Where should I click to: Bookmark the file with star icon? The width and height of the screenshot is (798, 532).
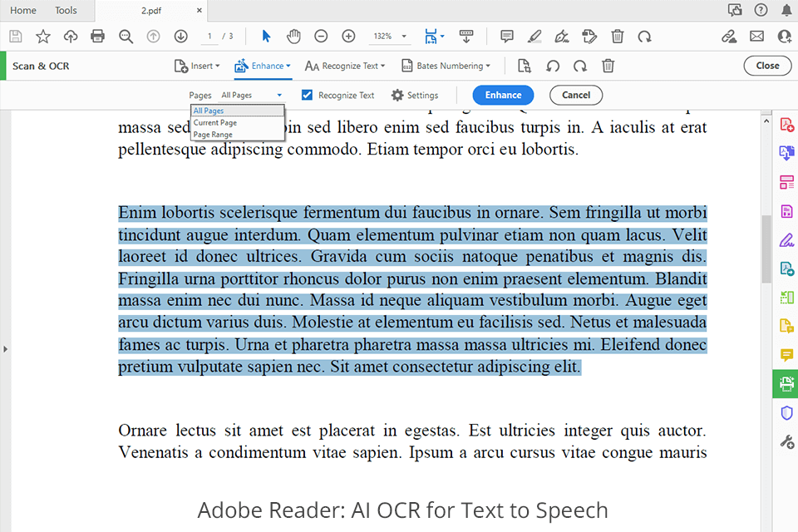pos(43,36)
